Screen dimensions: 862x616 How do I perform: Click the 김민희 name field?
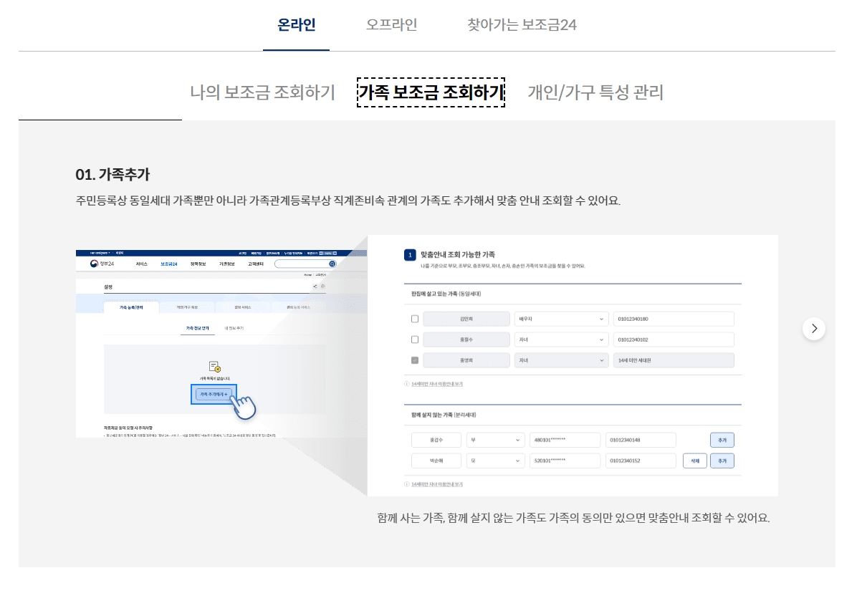coord(466,319)
